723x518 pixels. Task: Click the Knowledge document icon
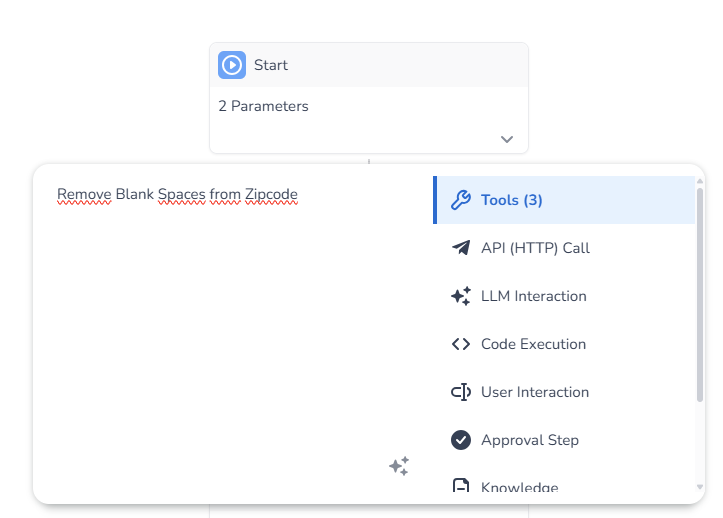click(x=460, y=487)
